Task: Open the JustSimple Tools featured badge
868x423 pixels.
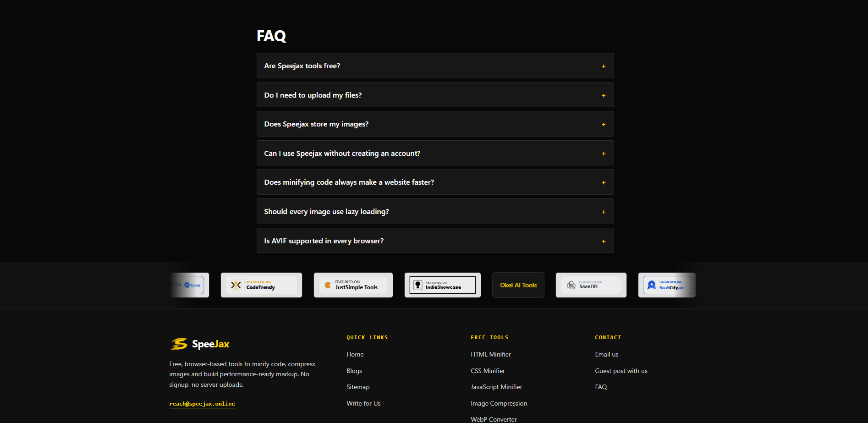Action: pyautogui.click(x=353, y=285)
